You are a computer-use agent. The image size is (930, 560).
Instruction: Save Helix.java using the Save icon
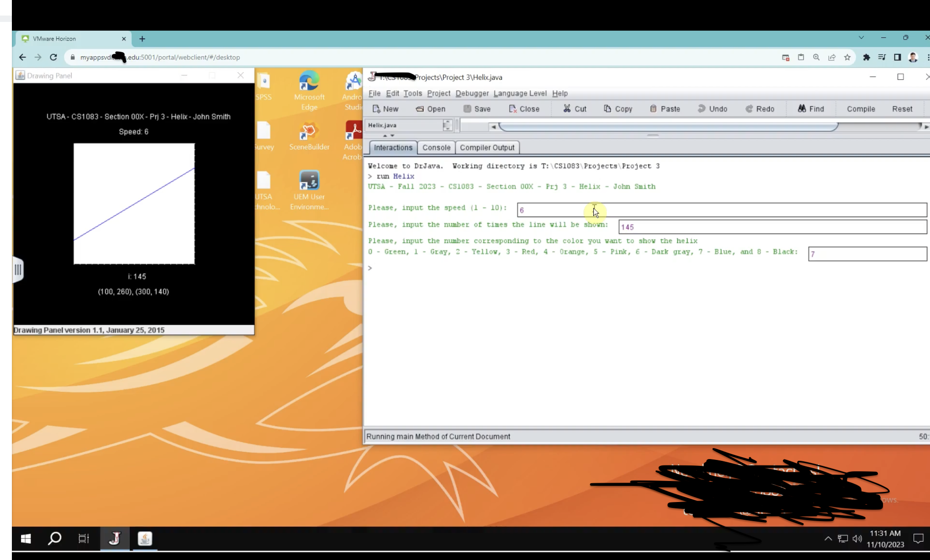[477, 109]
